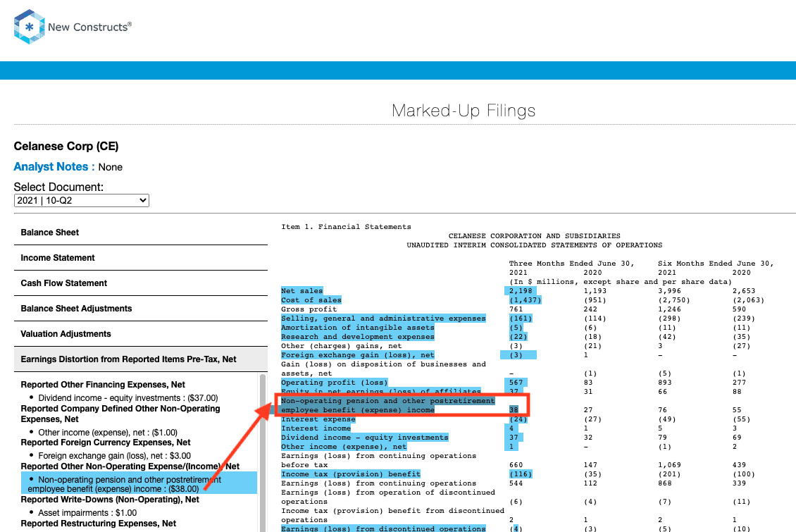Click the income tax value (116)
796x532 pixels.
(521, 474)
